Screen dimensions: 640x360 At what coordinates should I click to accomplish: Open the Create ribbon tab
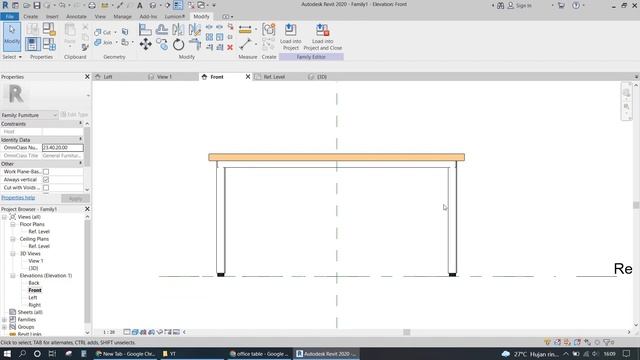[x=31, y=17]
